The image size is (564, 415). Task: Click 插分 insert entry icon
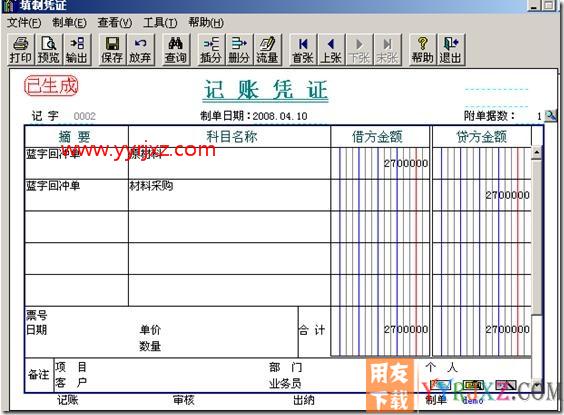click(x=211, y=50)
